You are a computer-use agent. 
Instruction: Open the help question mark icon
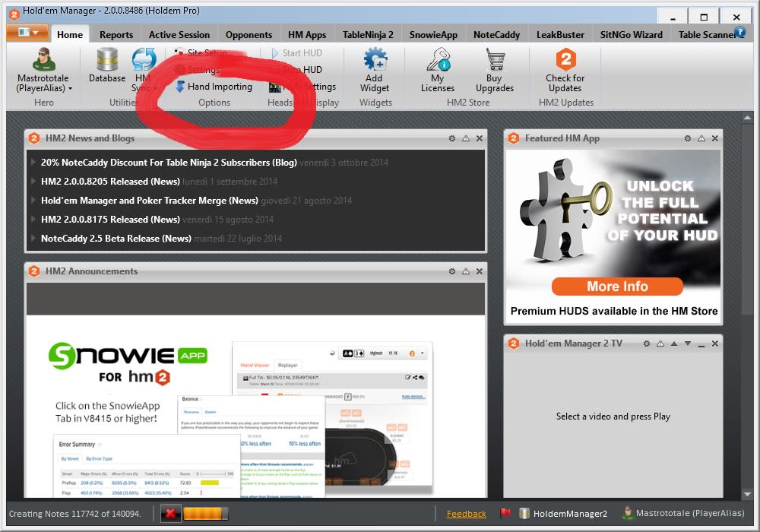pyautogui.click(x=739, y=33)
